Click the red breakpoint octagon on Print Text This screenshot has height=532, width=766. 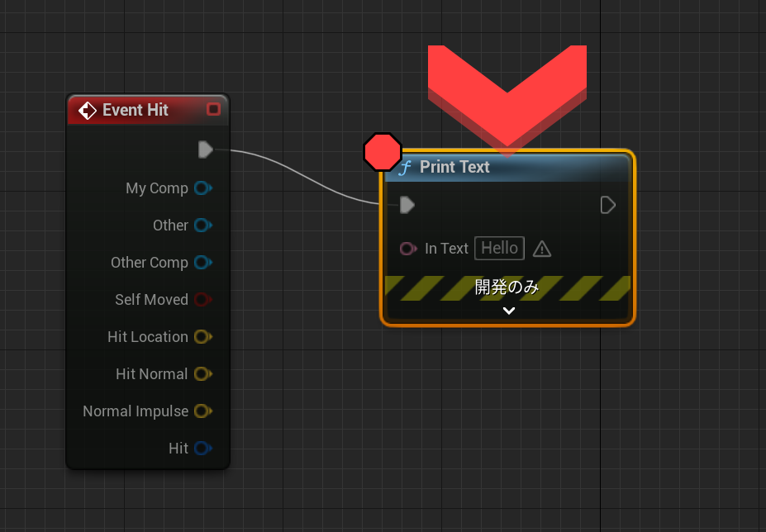(x=383, y=152)
